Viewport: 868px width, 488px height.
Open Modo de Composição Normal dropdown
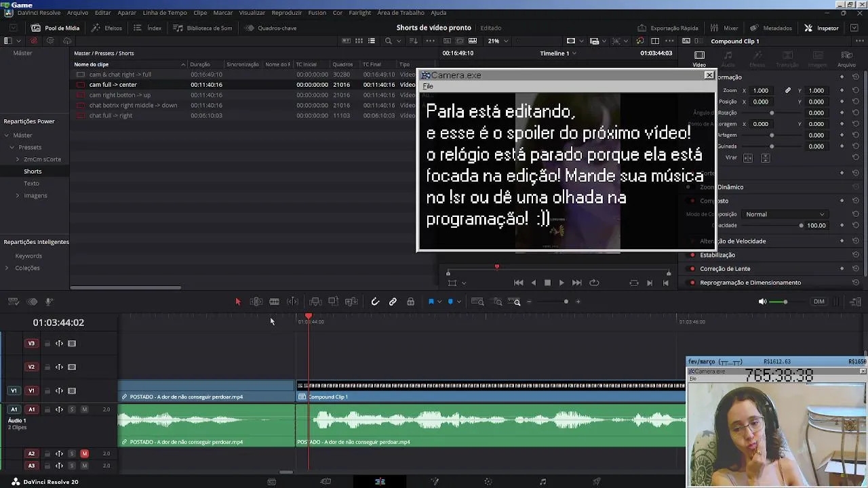click(785, 214)
